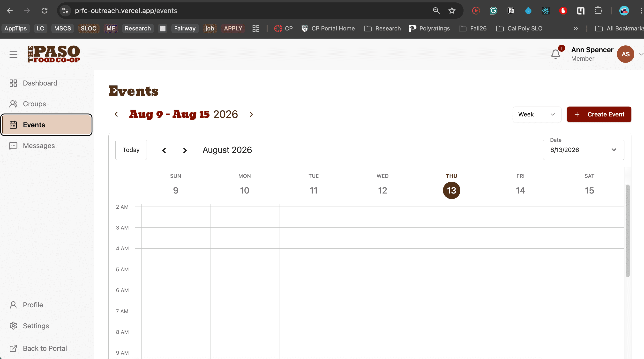Click calendar next chevron before August 2026
Viewport: 644px width, 359px height.
coord(185,150)
